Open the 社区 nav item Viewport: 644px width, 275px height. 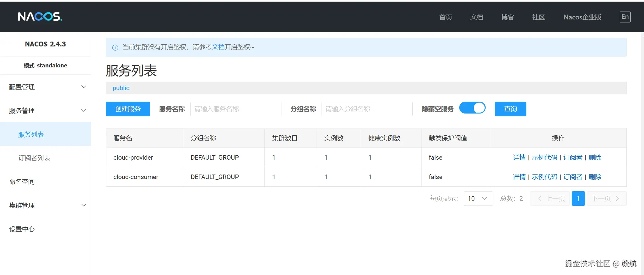pos(539,17)
